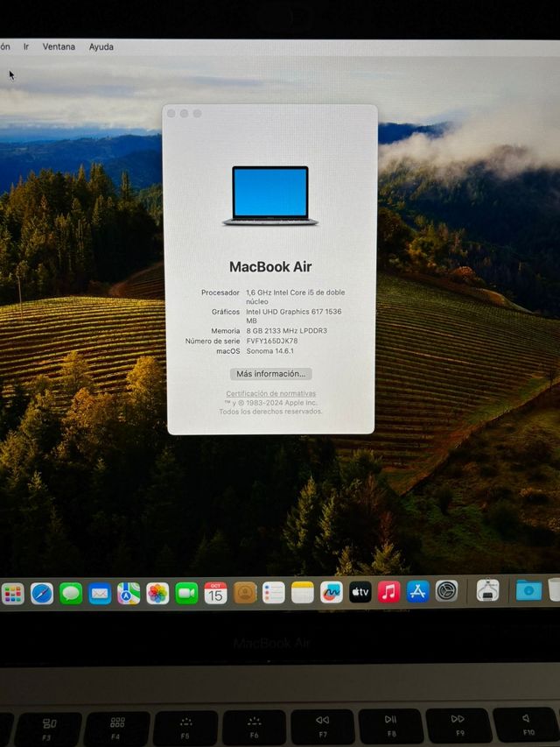The height and width of the screenshot is (747, 560).
Task: Click the Procesador label
Action: [220, 292]
